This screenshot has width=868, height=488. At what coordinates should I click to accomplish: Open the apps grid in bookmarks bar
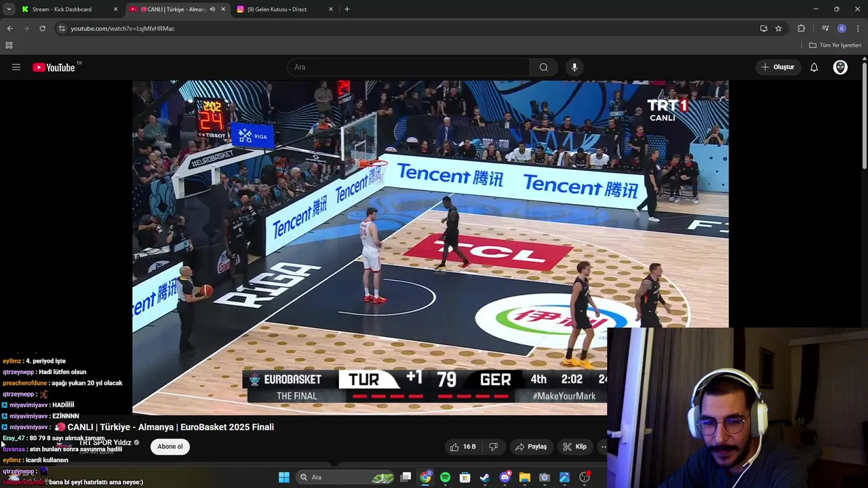click(9, 45)
